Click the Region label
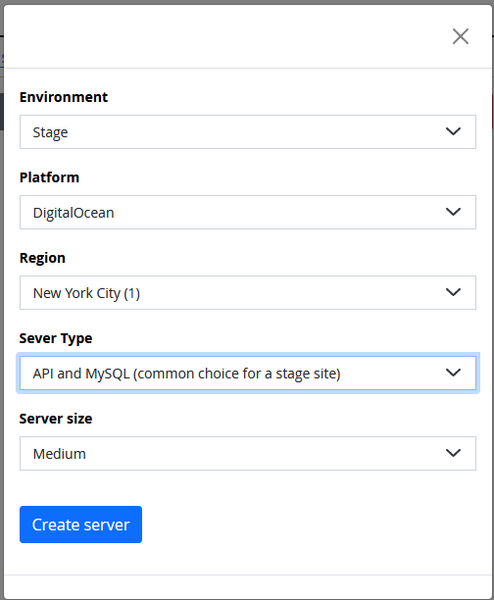The image size is (494, 600). tap(42, 258)
